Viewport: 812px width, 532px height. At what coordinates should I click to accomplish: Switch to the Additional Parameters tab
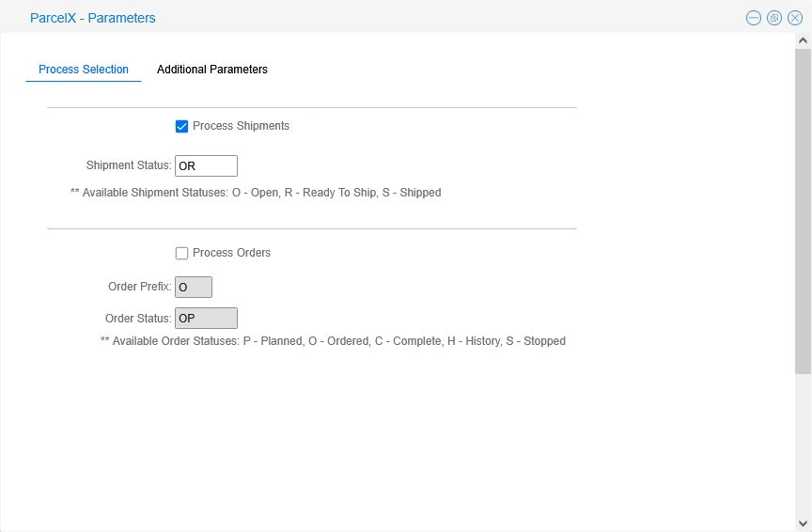click(212, 70)
